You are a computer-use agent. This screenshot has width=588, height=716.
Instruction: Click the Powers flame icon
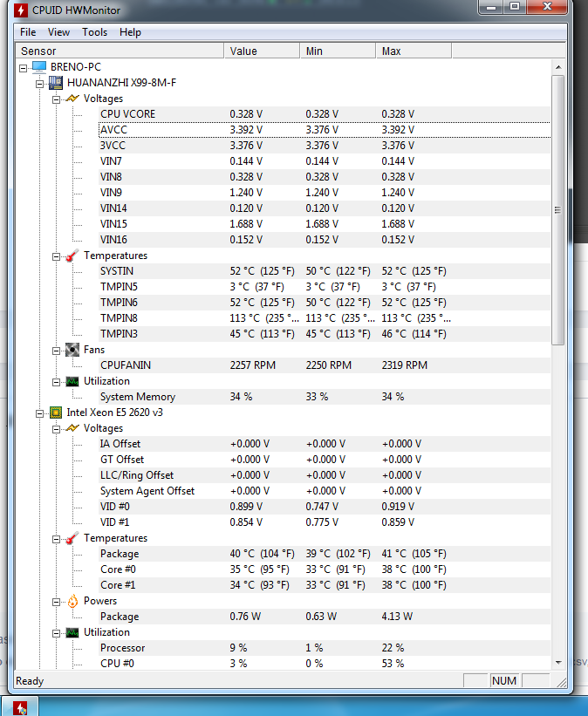click(72, 601)
